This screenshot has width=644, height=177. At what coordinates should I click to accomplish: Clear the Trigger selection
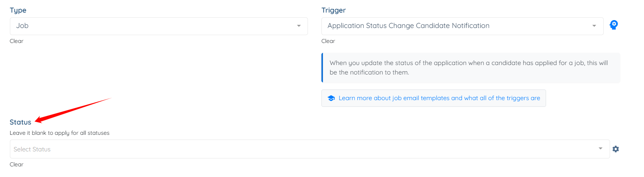pyautogui.click(x=328, y=41)
